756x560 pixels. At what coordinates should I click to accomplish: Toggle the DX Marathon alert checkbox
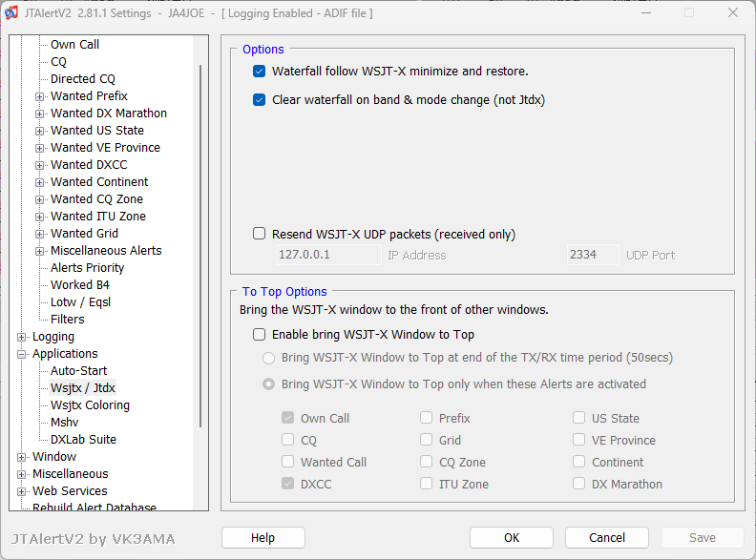coord(579,484)
